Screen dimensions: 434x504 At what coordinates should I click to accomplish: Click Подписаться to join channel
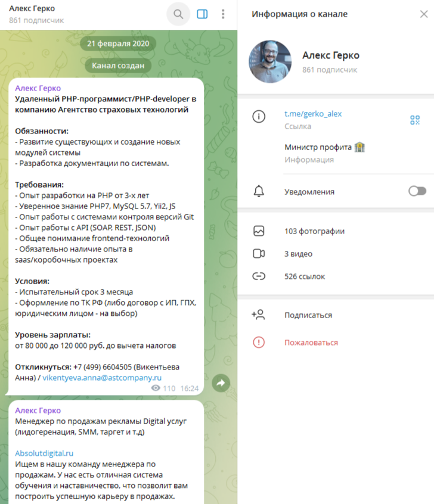pyautogui.click(x=308, y=315)
